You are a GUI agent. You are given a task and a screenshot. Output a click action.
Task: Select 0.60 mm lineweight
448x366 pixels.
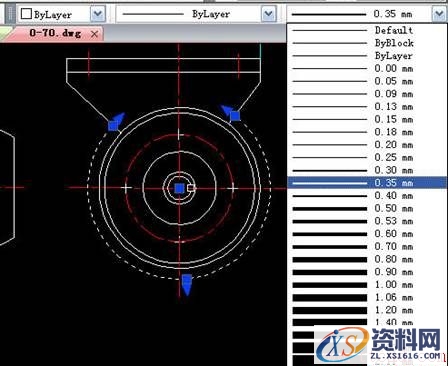tap(367, 234)
